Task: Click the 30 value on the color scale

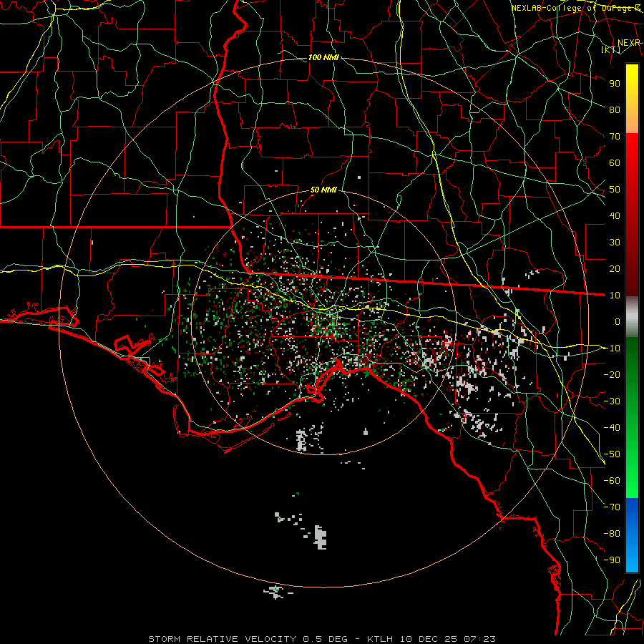Action: point(615,243)
